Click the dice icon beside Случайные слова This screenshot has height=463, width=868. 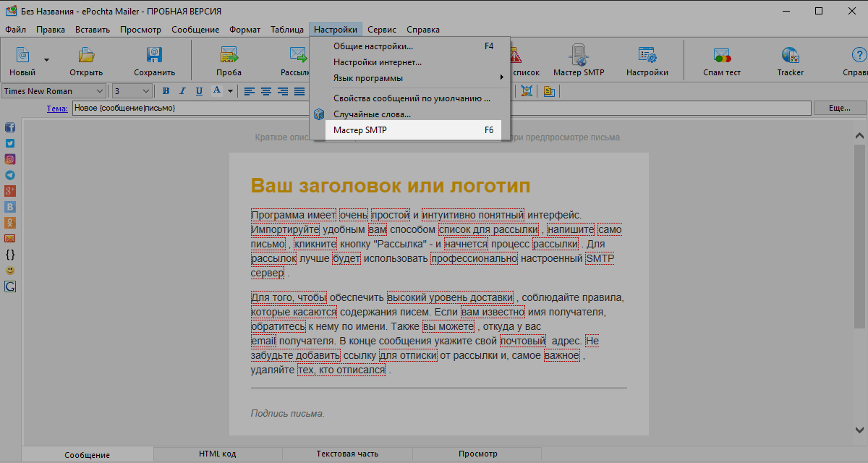pos(318,114)
